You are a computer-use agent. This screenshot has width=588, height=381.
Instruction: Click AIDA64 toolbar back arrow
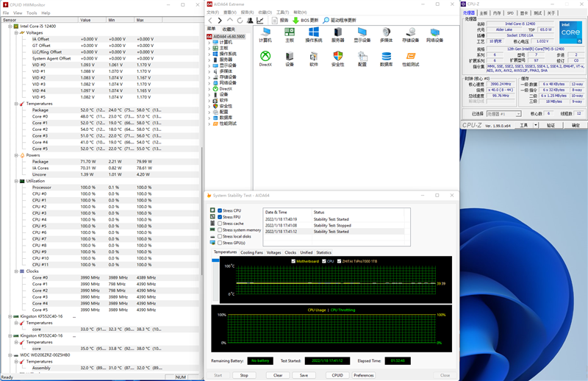pyautogui.click(x=210, y=21)
